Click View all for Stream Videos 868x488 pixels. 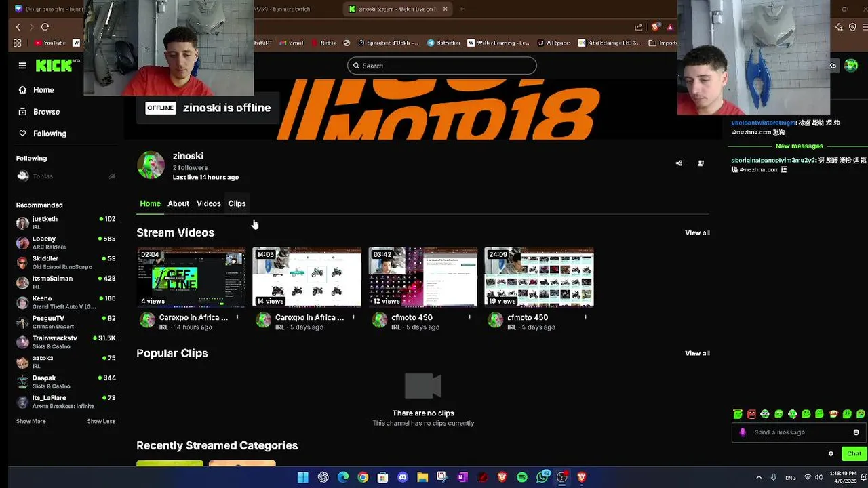(x=697, y=232)
